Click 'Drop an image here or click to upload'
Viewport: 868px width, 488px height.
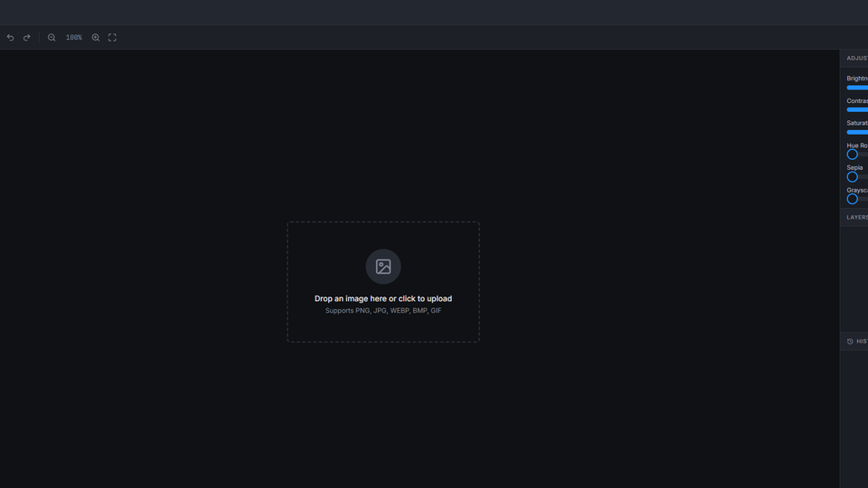pos(383,298)
